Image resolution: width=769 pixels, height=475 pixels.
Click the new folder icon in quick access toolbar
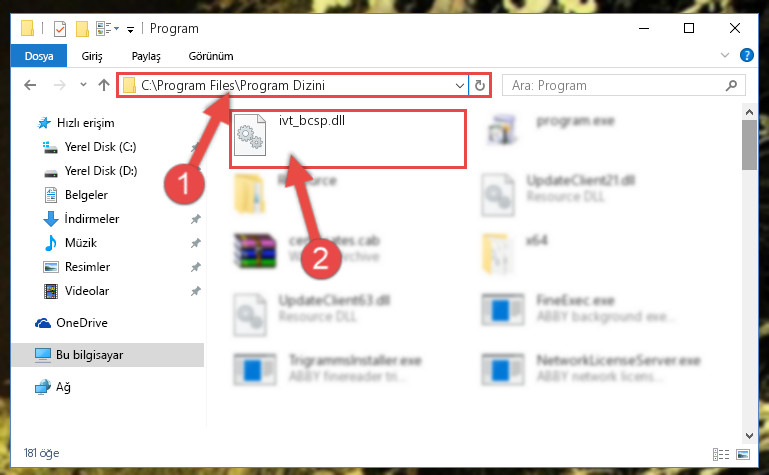click(82, 29)
